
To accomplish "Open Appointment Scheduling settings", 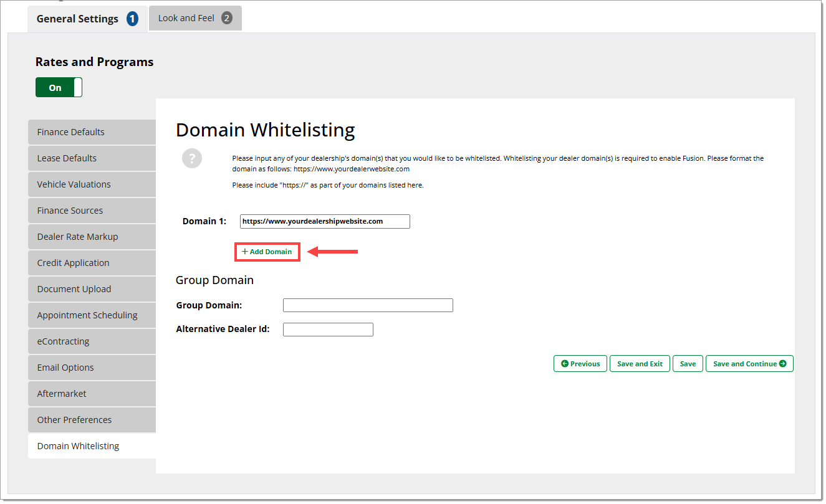I will pos(92,315).
